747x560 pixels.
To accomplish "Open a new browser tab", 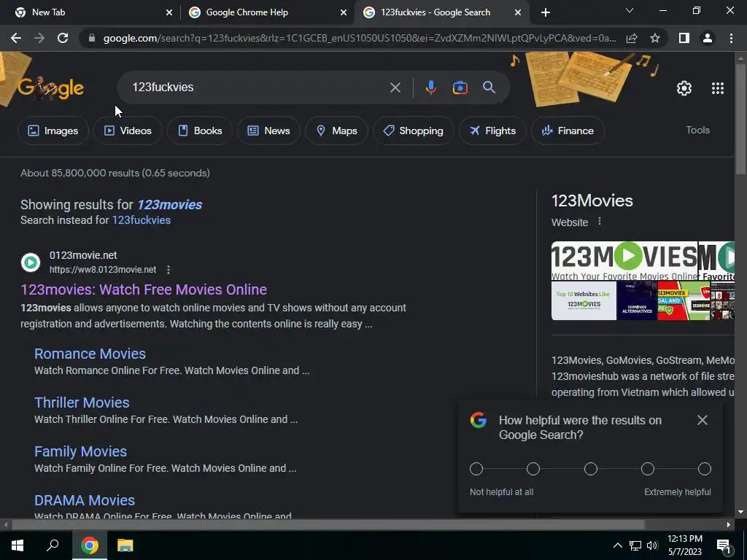I will (546, 12).
